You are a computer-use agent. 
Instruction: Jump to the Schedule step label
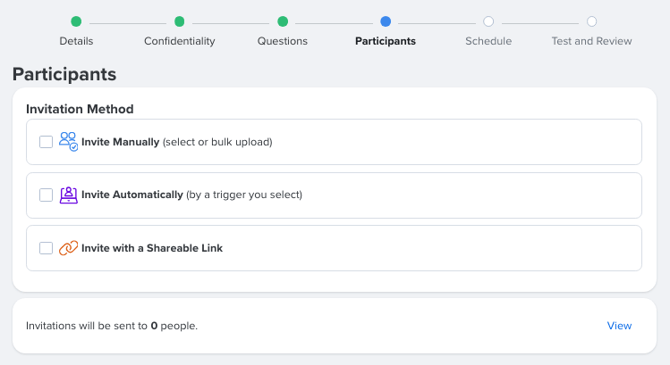pyautogui.click(x=488, y=41)
